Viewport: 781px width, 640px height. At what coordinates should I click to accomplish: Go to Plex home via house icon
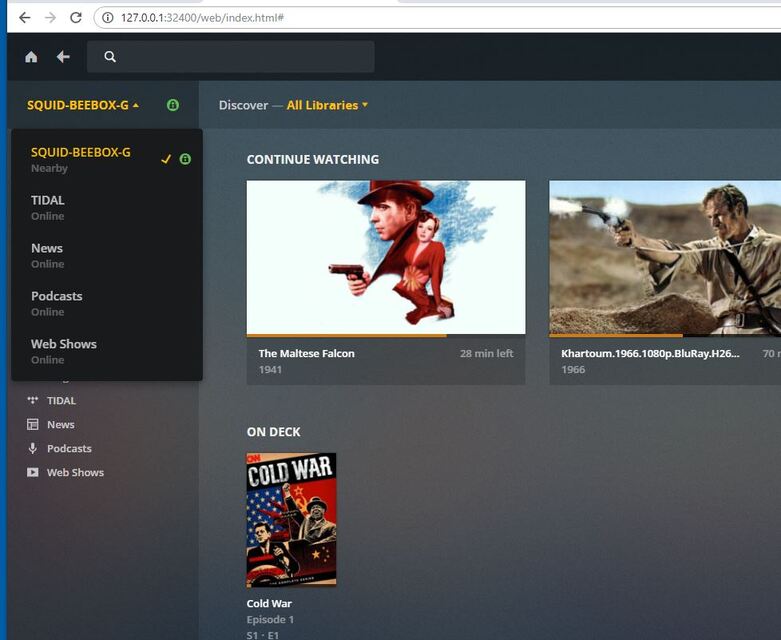pos(31,57)
